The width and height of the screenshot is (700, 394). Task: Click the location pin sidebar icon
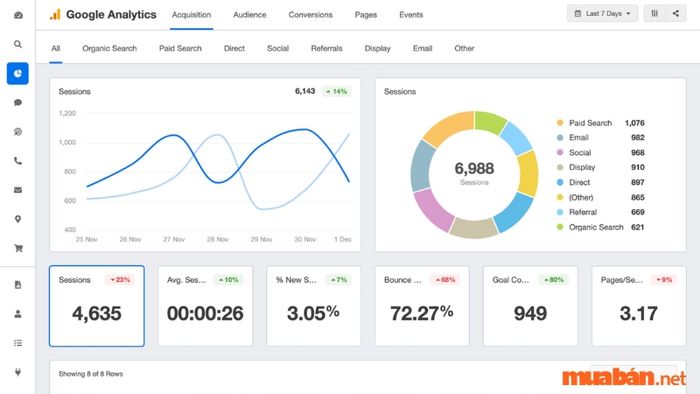[x=18, y=219]
